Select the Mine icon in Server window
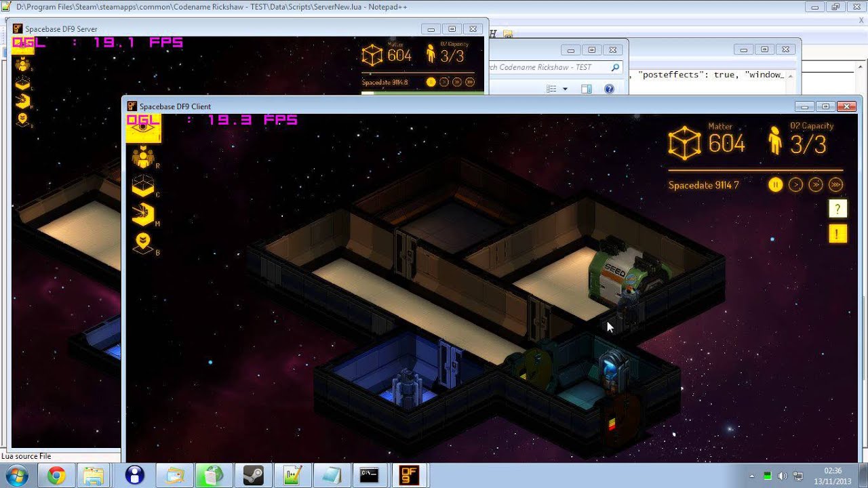868x488 pixels. pyautogui.click(x=22, y=102)
